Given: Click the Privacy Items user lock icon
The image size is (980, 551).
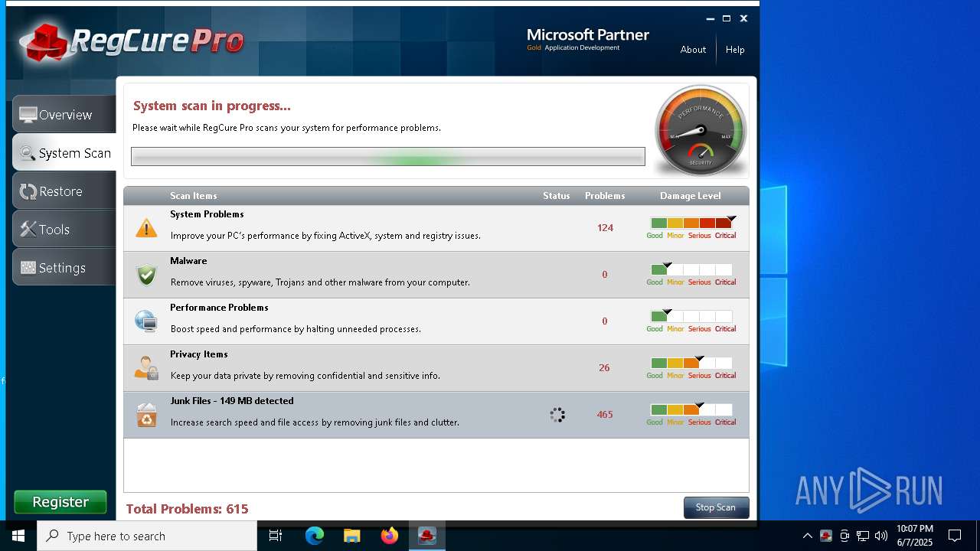Looking at the screenshot, I should (x=146, y=368).
